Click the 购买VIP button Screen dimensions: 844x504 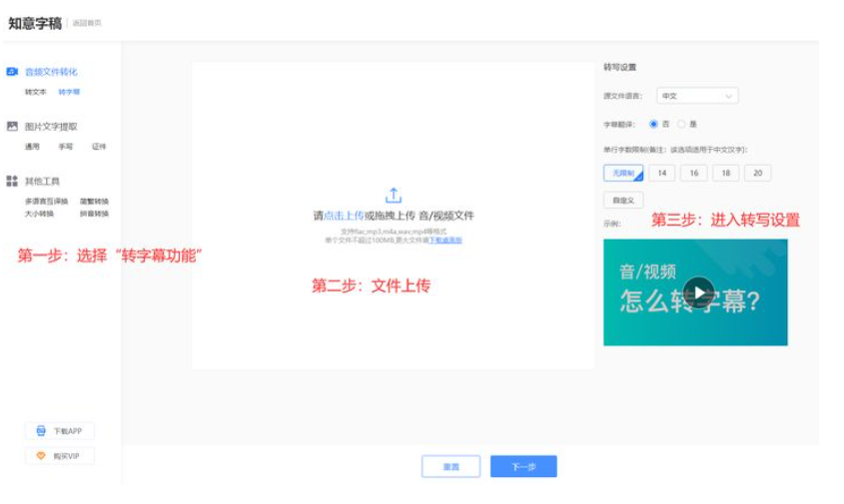(x=60, y=456)
